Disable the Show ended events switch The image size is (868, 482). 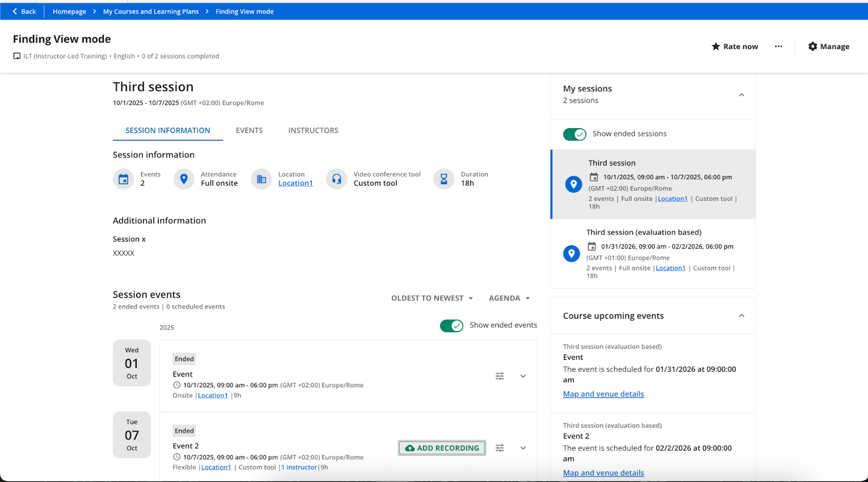(451, 326)
